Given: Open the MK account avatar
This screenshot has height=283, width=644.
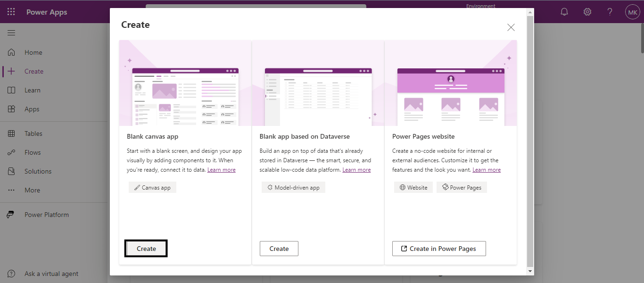Looking at the screenshot, I should coord(632,12).
